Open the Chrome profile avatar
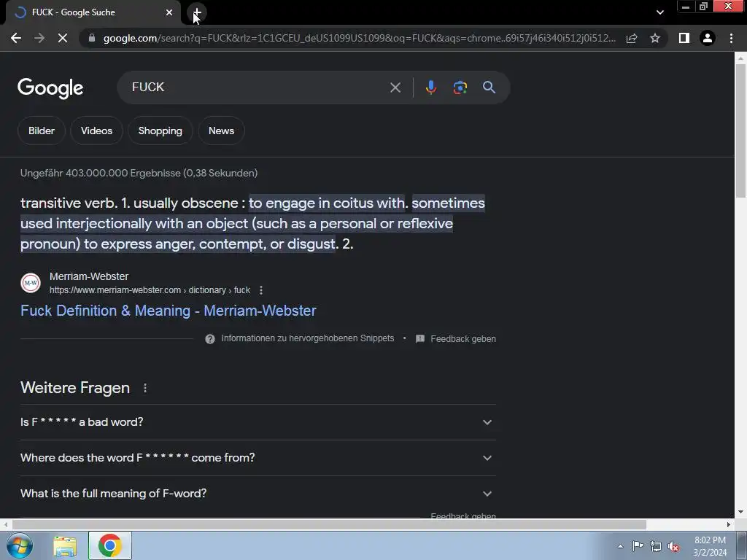Viewport: 747px width, 560px height. point(708,38)
